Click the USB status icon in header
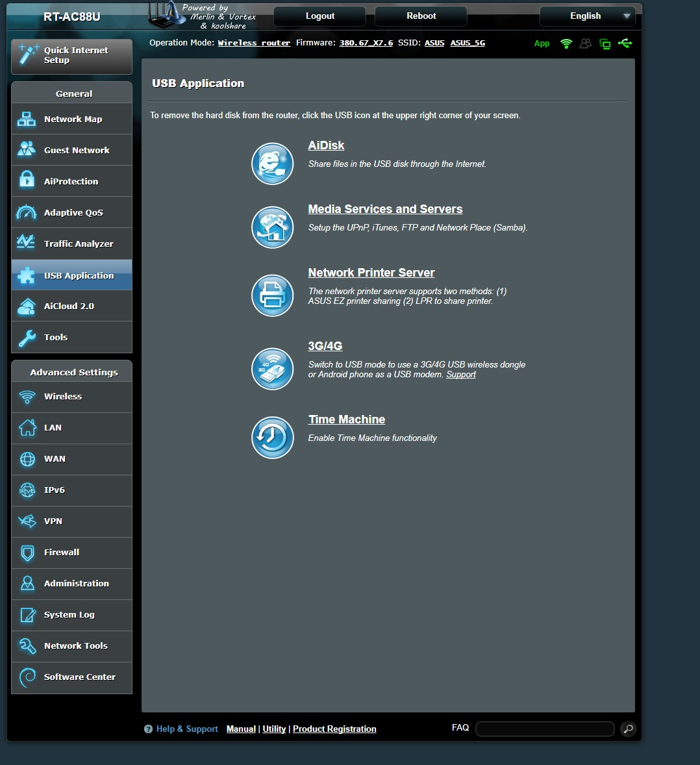Viewport: 700px width, 765px height. 625,44
